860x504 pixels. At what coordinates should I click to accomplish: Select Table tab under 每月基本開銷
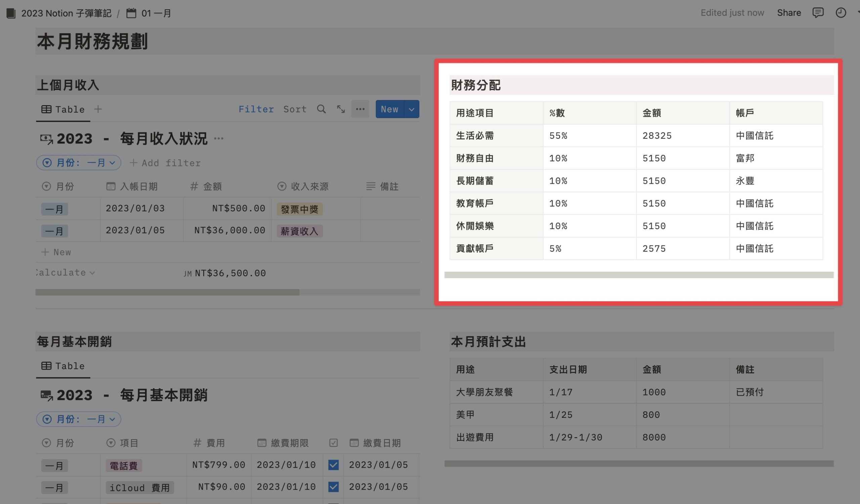63,366
